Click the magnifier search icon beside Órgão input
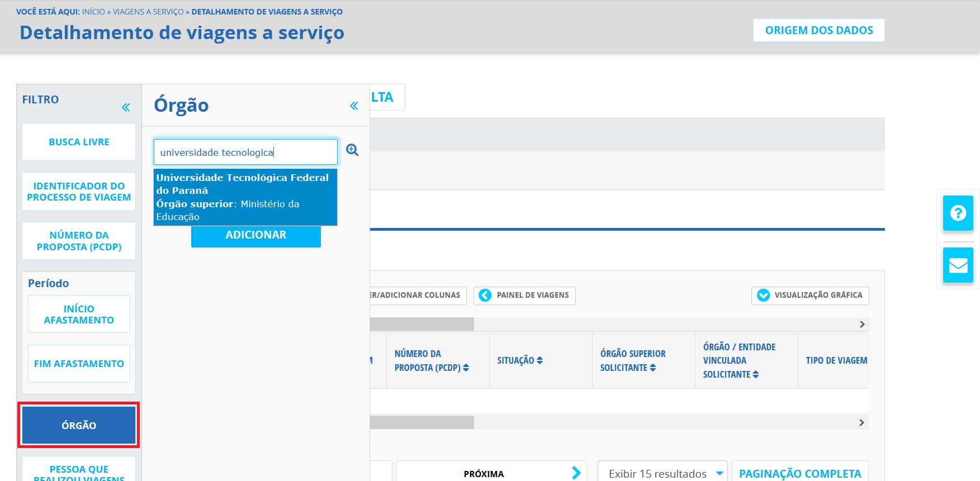Viewport: 980px width, 481px height. point(352,150)
